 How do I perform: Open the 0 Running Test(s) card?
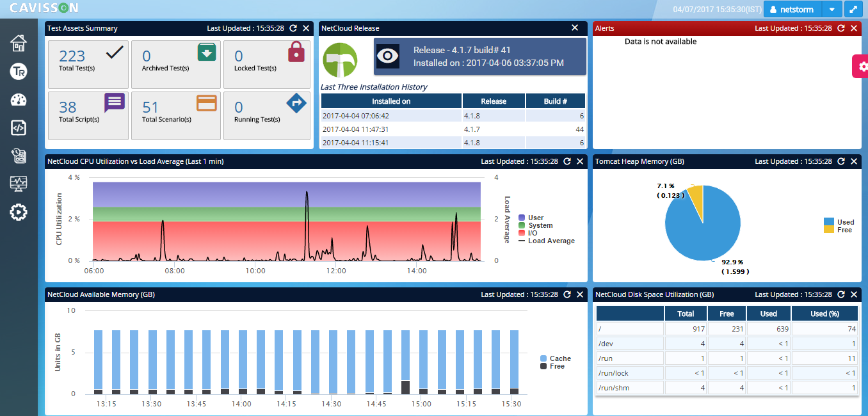267,115
